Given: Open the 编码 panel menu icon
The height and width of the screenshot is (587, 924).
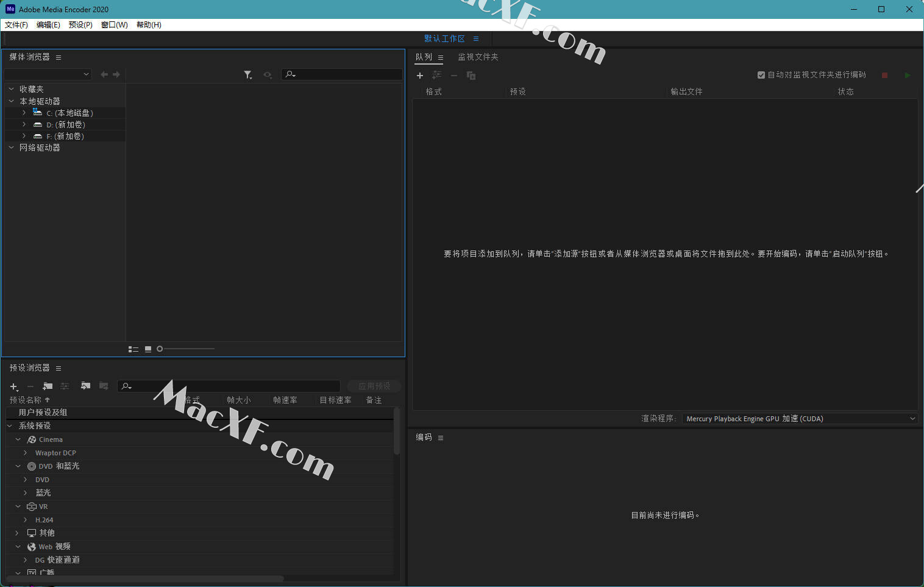Looking at the screenshot, I should (x=441, y=438).
